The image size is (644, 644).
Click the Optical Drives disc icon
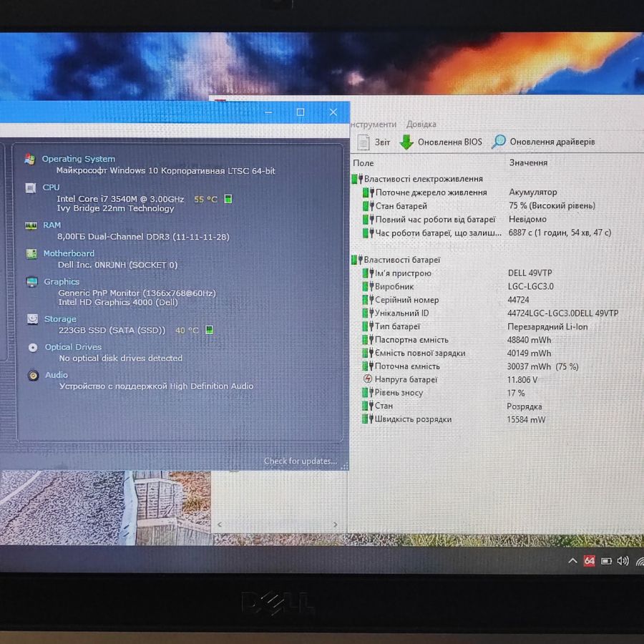point(33,348)
